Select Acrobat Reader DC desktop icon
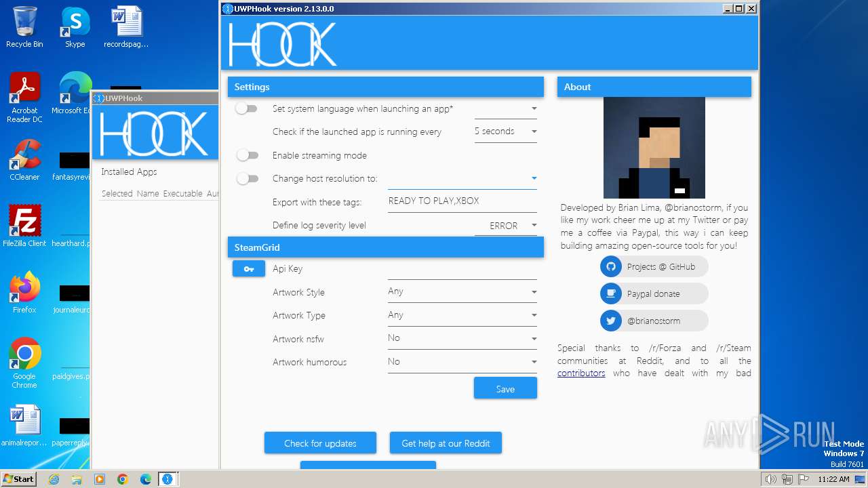Viewport: 868px width, 488px height. [24, 98]
